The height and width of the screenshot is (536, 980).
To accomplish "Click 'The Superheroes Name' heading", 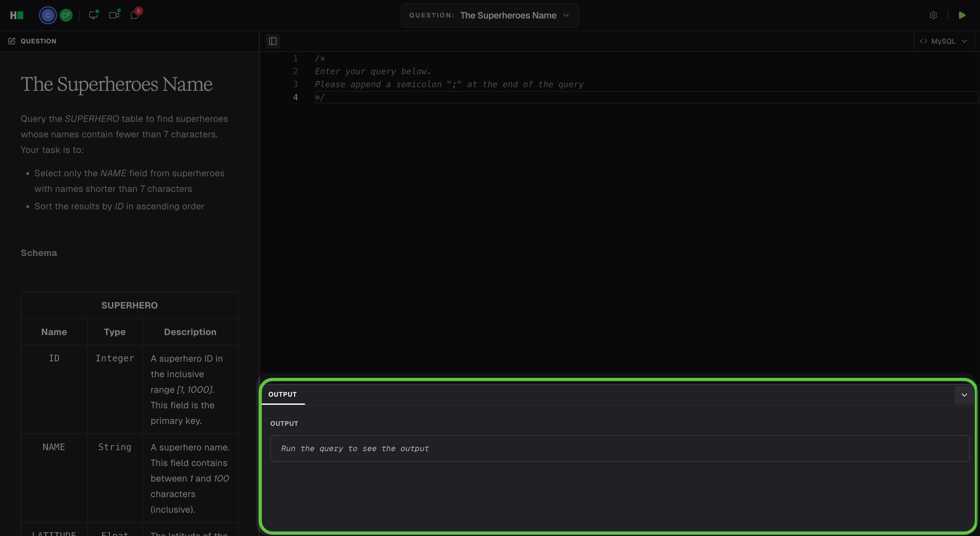I will click(x=116, y=84).
